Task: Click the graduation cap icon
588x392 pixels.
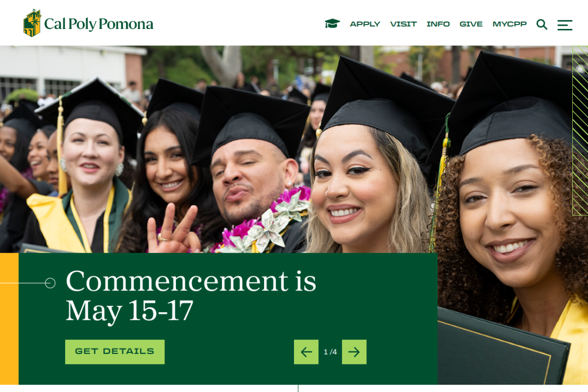Action: pos(332,23)
